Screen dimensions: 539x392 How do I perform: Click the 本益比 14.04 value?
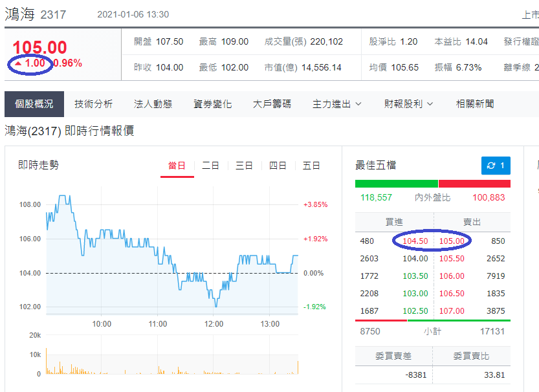[476, 42]
